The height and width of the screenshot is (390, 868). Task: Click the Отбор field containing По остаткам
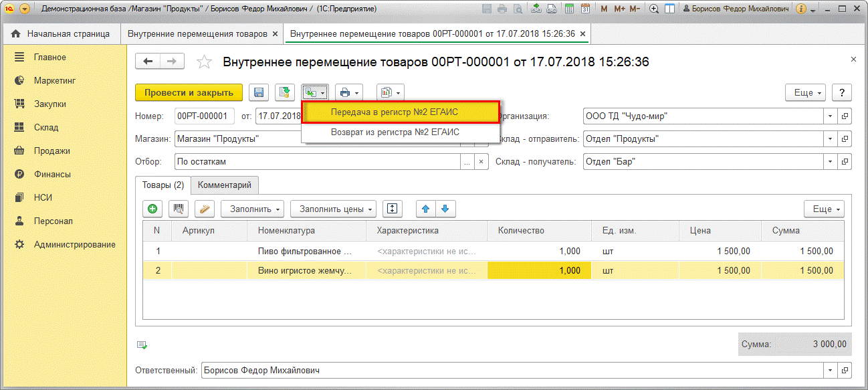(x=317, y=162)
